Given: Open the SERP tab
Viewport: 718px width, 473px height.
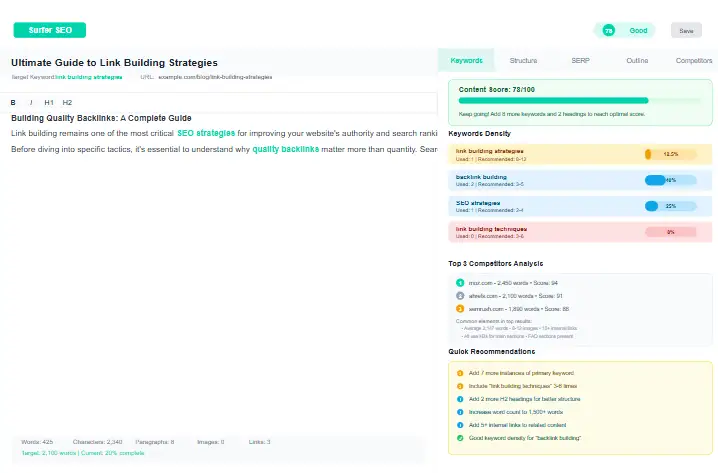Looking at the screenshot, I should coord(580,60).
